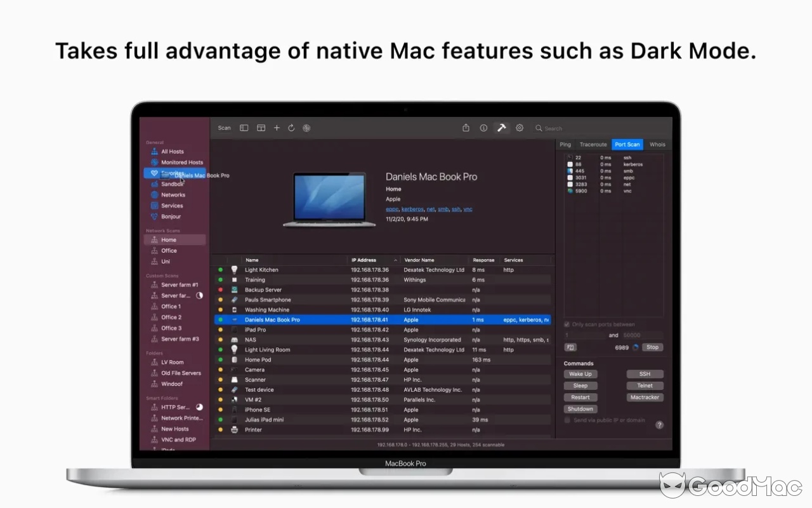
Task: Switch to the Traceroute tab
Action: tap(593, 144)
